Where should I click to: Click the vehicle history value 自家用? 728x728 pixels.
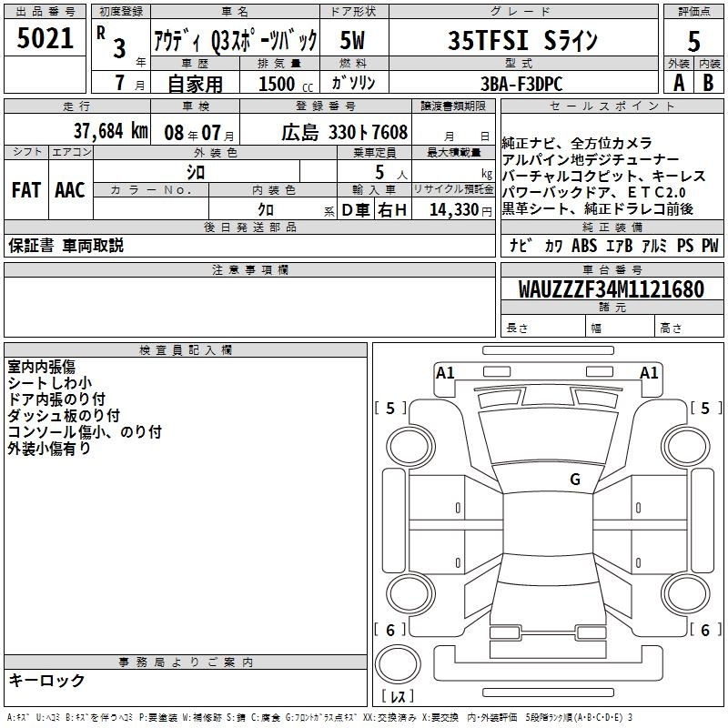click(195, 84)
